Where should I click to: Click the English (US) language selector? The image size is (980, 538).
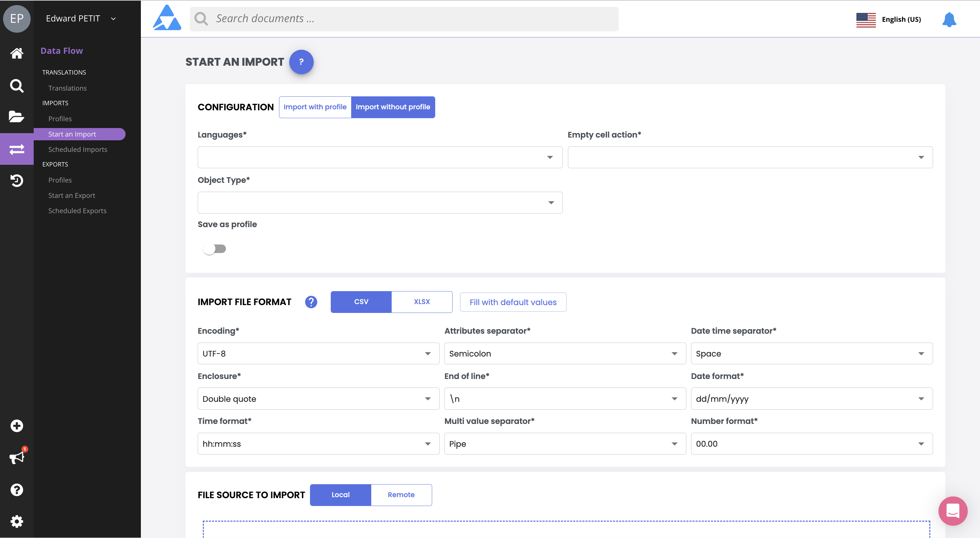click(x=901, y=19)
